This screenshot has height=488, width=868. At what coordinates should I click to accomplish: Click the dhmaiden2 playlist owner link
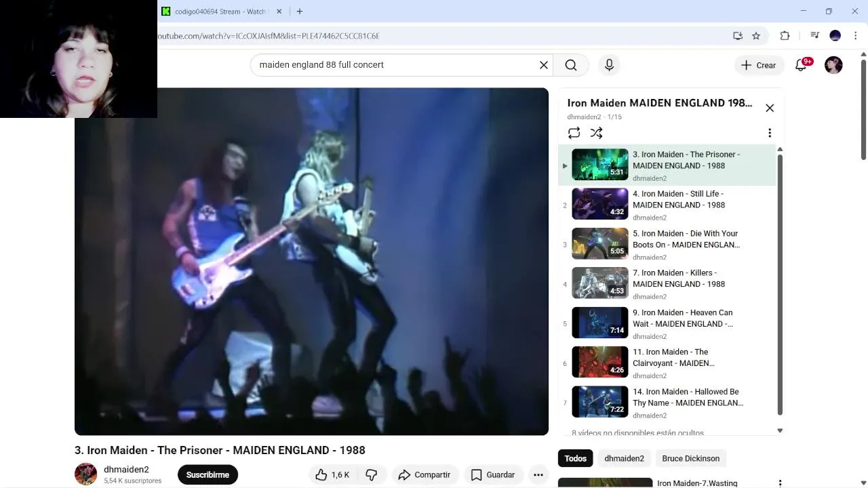click(584, 117)
